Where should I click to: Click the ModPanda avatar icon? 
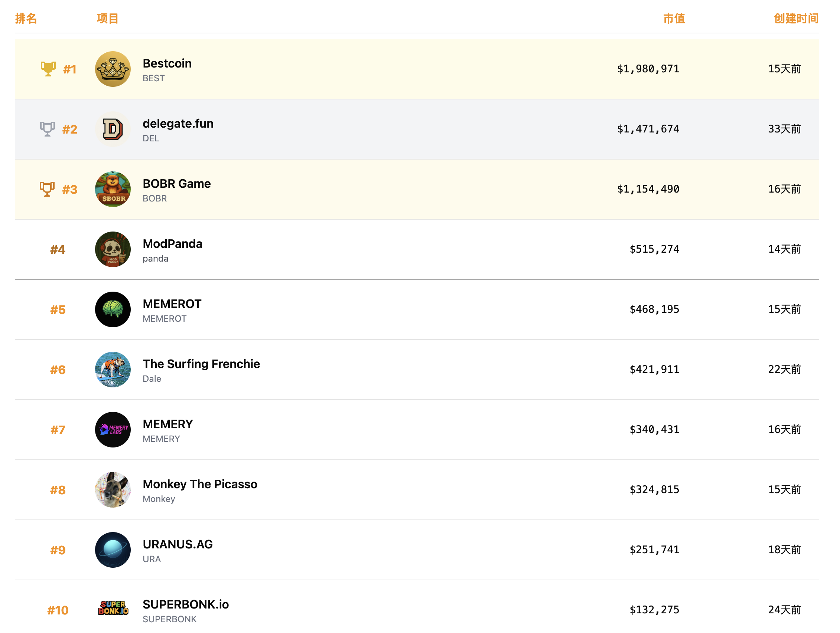[113, 249]
